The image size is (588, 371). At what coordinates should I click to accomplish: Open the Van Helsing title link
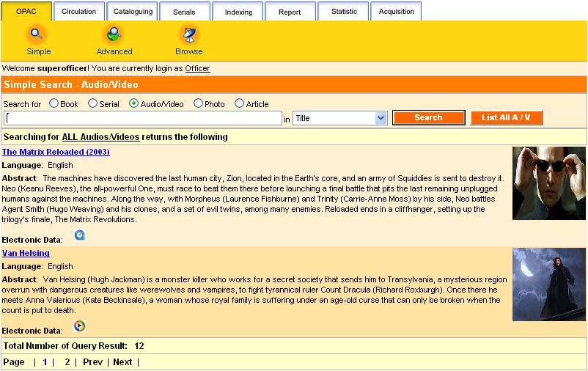[26, 253]
